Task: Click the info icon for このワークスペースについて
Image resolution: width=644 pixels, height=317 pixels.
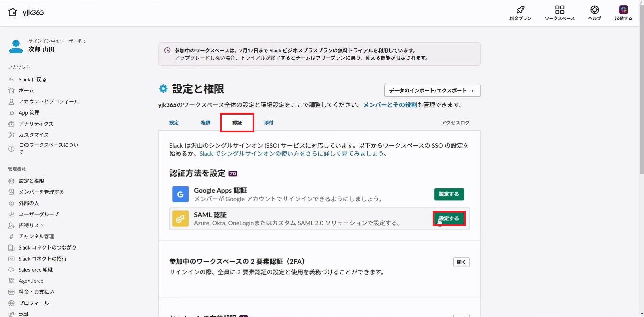Action: pos(11,149)
